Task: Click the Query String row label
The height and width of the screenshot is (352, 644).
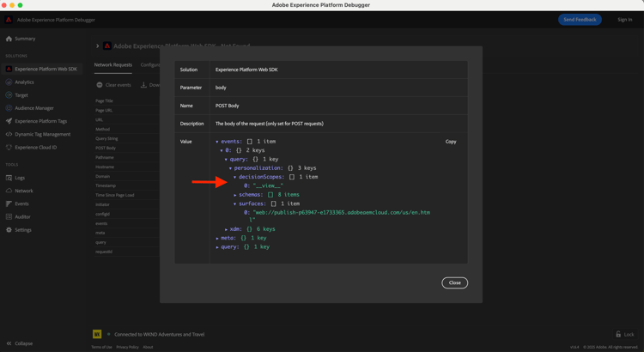Action: pyautogui.click(x=106, y=138)
